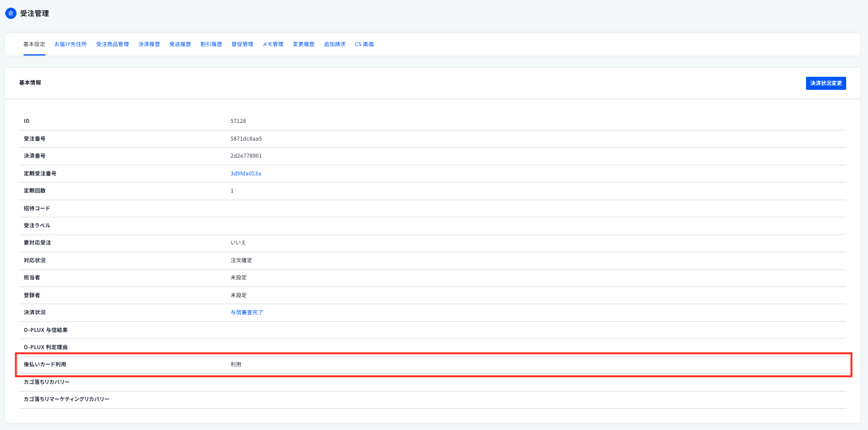The image size is (868, 430).
Task: Click the 後払いカード利用 row value 利用
Action: 236,364
